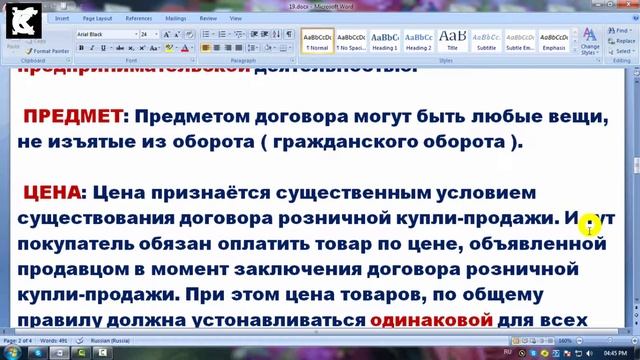Apply the No Spacing style

(351, 41)
